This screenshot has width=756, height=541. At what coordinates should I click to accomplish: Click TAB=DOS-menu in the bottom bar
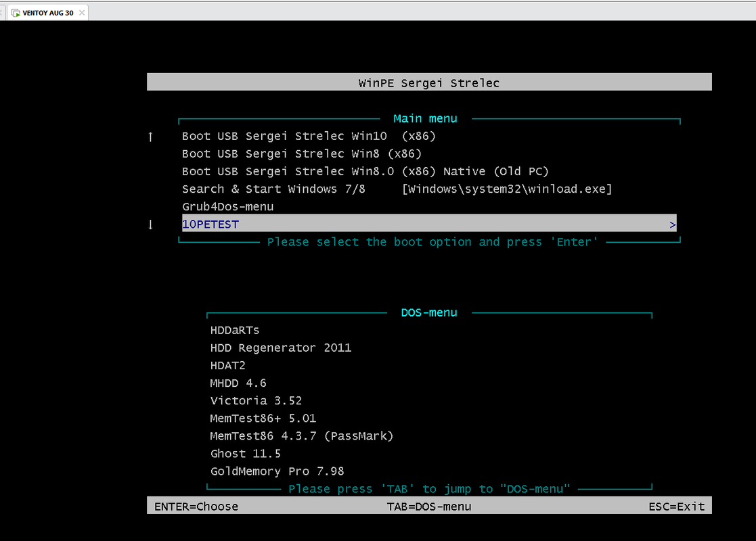click(429, 507)
